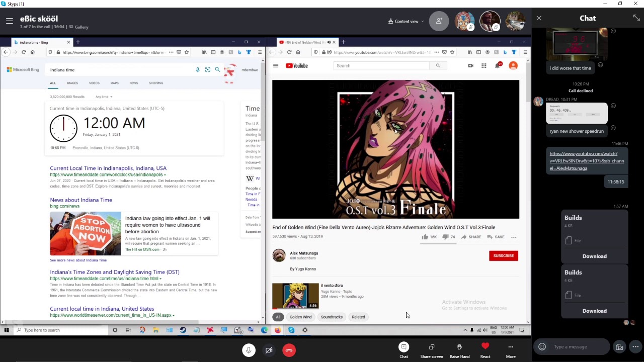The height and width of the screenshot is (362, 644).
Task: Click the Bing search magnifier icon
Action: tap(217, 69)
